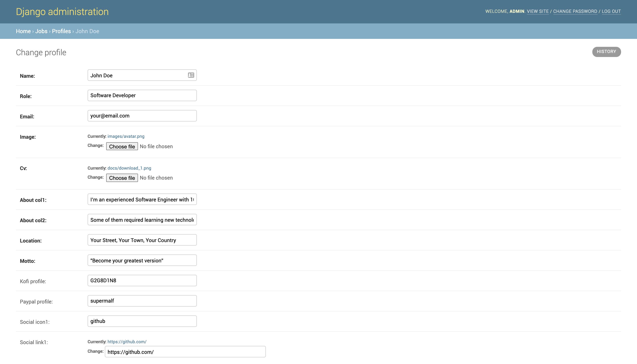The width and height of the screenshot is (637, 364).
Task: Choose file for Cv field
Action: click(122, 178)
